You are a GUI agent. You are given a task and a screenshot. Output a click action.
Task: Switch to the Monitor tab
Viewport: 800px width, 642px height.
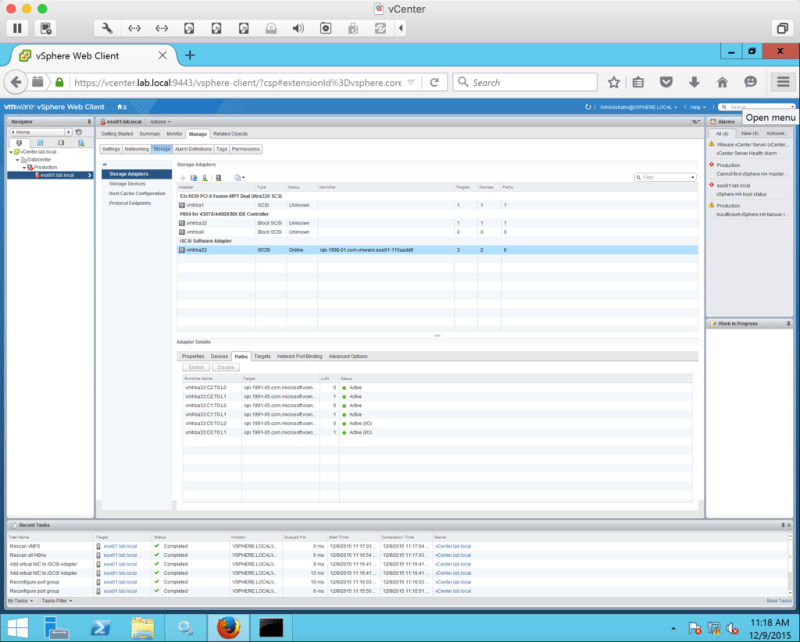pos(174,133)
